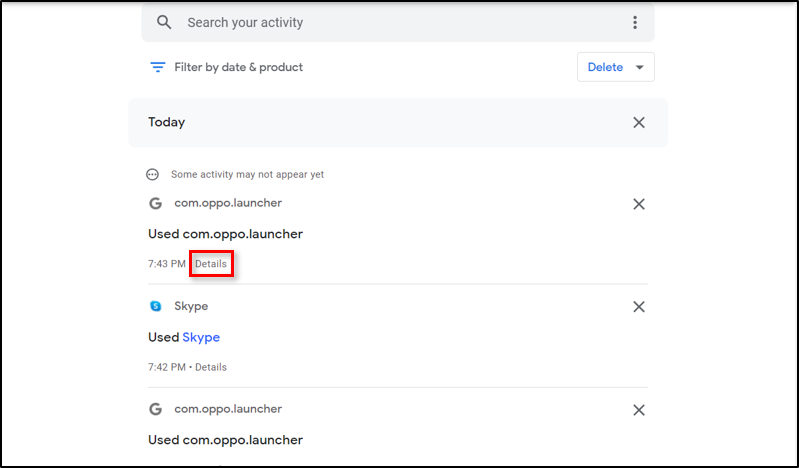Open the three-dot more options menu

click(634, 22)
